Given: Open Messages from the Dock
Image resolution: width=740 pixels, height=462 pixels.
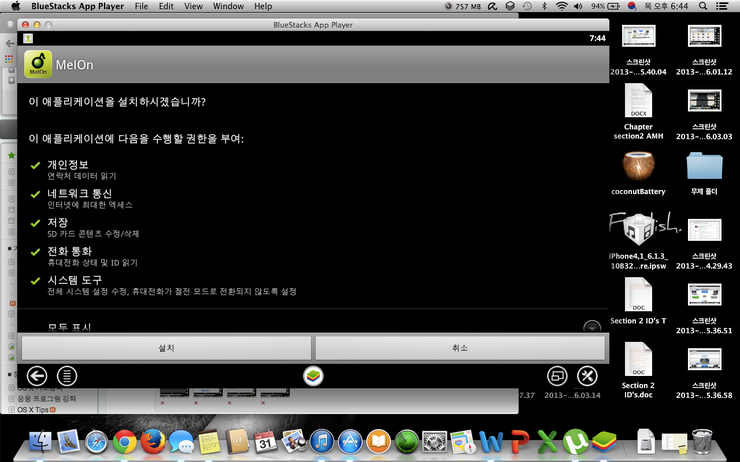Looking at the screenshot, I should [181, 443].
